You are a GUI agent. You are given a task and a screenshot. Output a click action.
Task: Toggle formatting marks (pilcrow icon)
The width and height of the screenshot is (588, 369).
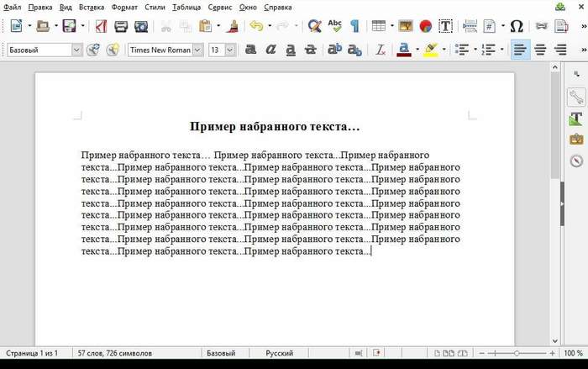(x=354, y=27)
